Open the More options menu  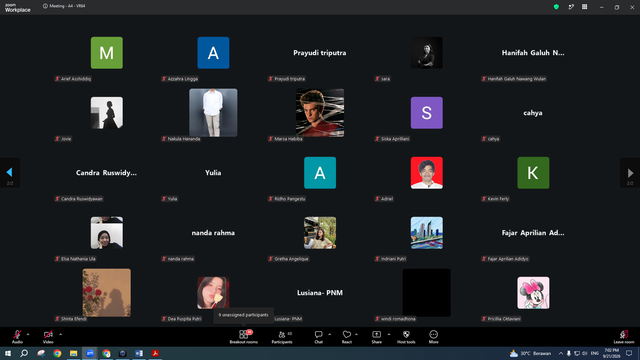coord(433,337)
